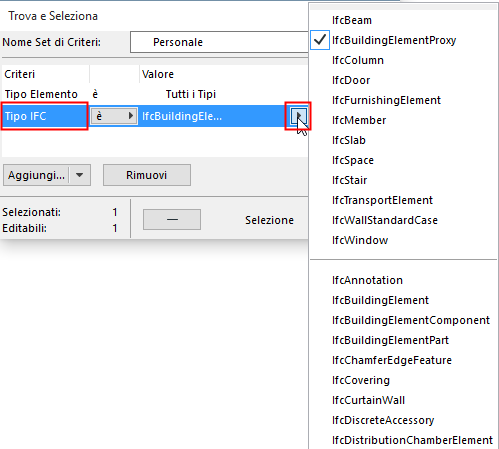Choose IfcAnnotation in the lower list
This screenshot has height=449, width=499.
[403, 280]
